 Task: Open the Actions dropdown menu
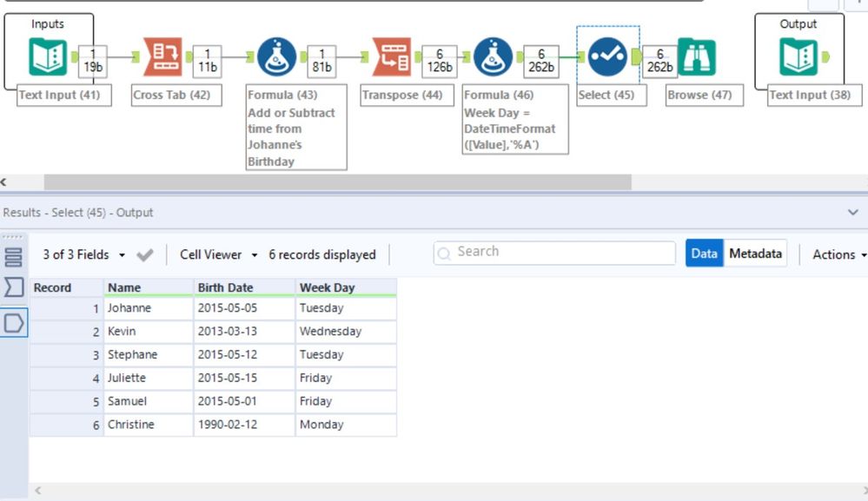click(x=839, y=255)
